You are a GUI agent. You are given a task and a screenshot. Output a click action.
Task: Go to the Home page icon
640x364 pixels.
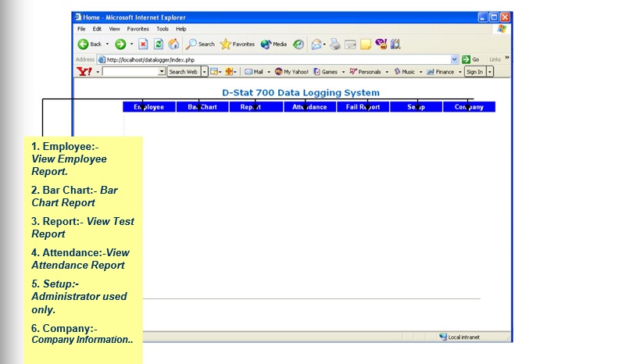point(173,45)
